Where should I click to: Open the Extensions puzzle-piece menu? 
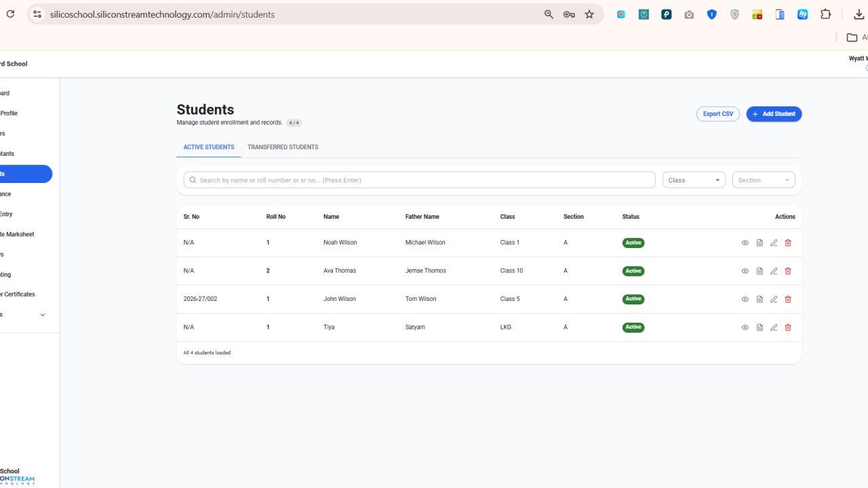coord(825,14)
